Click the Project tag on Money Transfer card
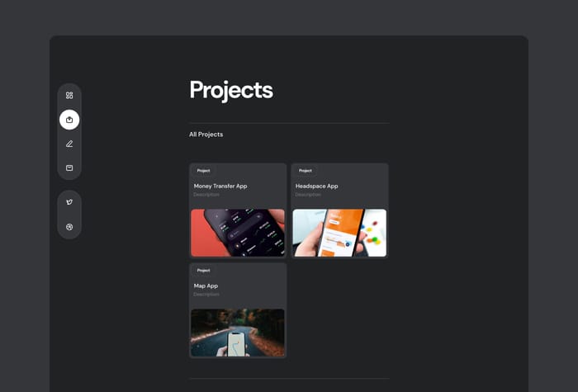 coord(203,171)
